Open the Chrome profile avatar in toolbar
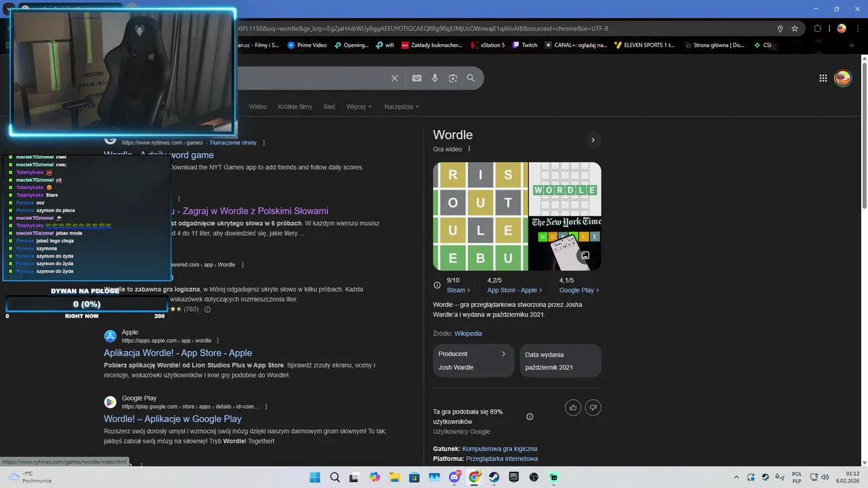 pyautogui.click(x=842, y=28)
